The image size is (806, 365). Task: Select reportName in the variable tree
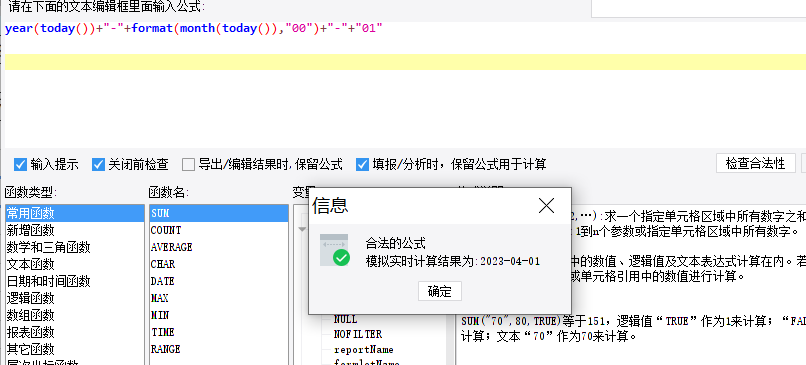(x=363, y=350)
